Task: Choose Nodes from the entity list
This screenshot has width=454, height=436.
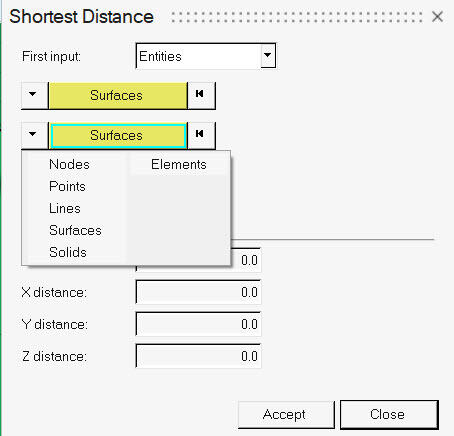Action: coord(69,164)
